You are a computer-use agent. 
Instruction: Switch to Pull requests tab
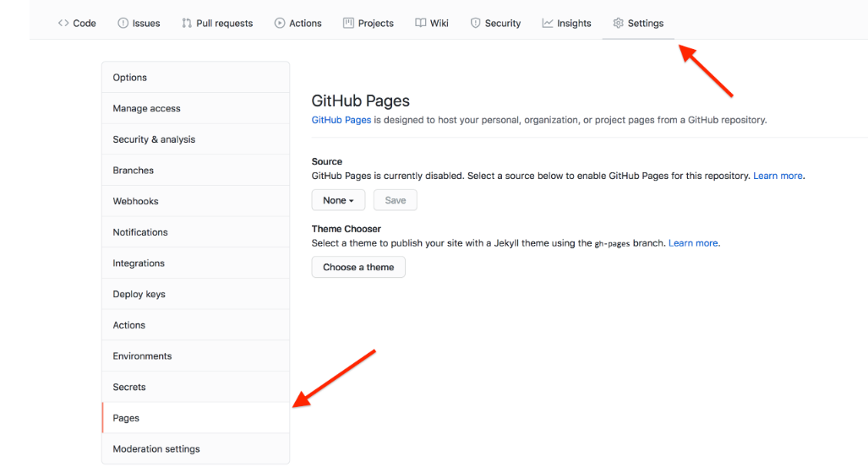pyautogui.click(x=217, y=24)
